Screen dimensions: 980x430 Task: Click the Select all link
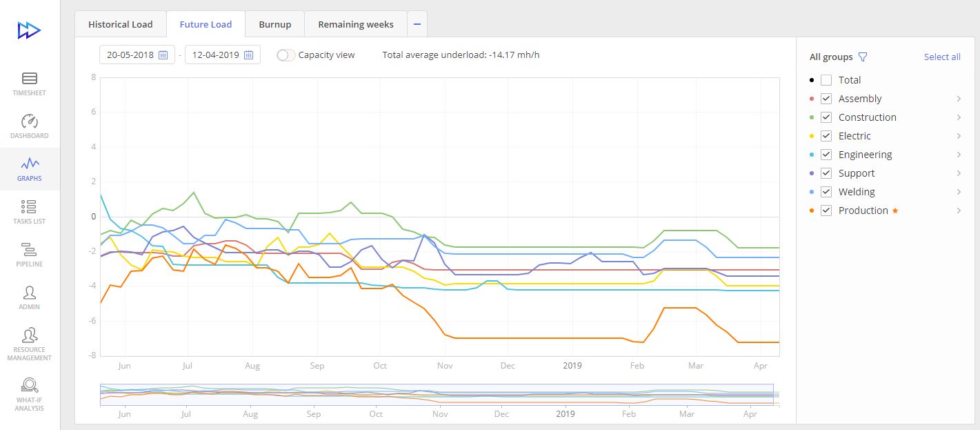click(942, 57)
